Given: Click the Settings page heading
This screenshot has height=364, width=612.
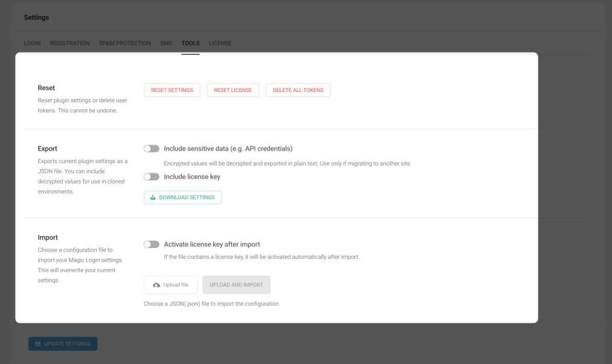Looking at the screenshot, I should coord(36,17).
